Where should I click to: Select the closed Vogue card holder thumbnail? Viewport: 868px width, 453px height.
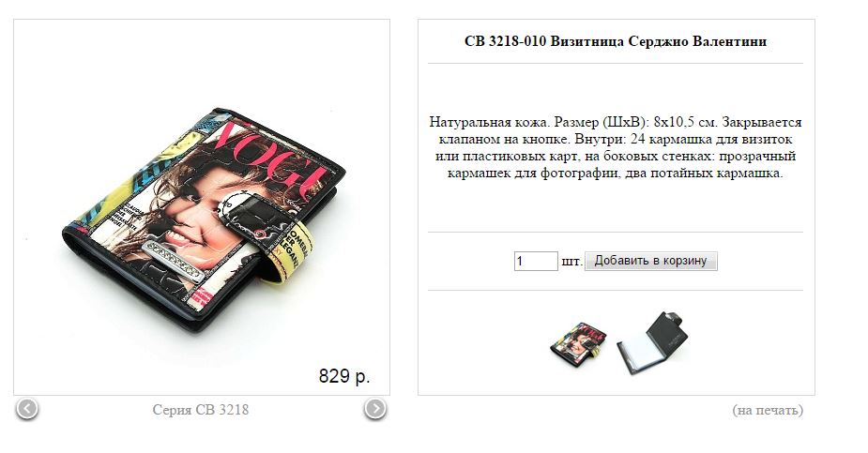coord(578,343)
